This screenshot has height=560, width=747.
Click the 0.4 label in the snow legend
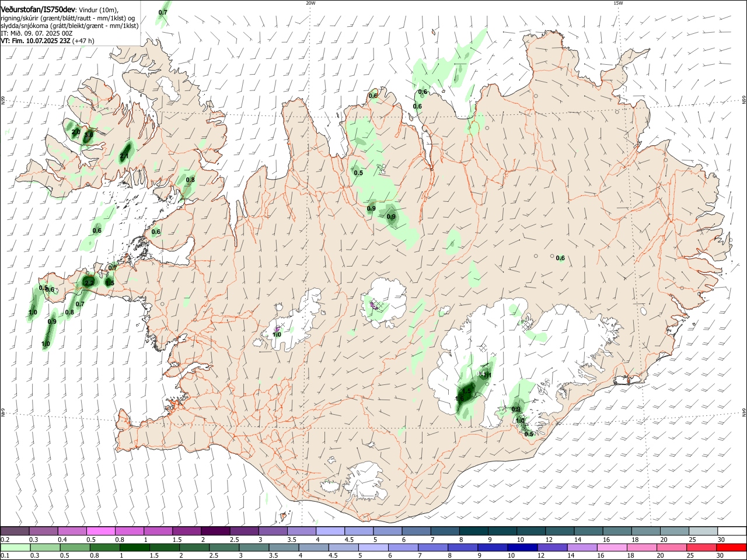(x=62, y=540)
